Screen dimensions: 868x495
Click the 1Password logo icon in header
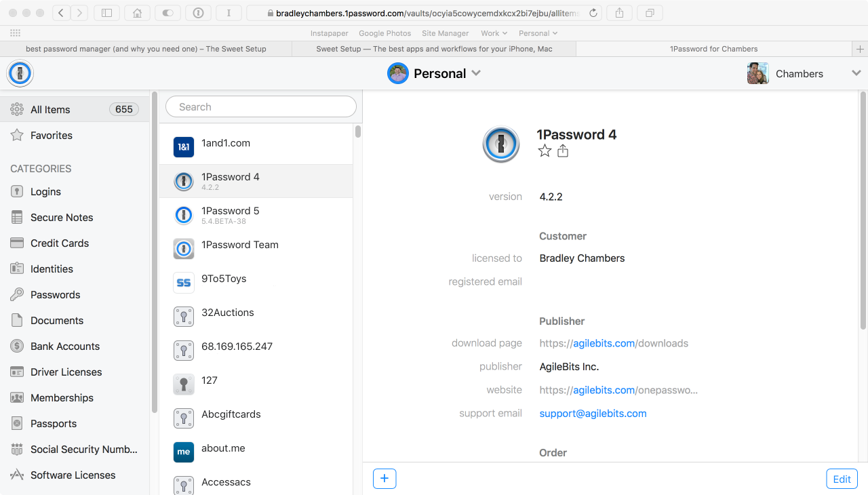[20, 73]
